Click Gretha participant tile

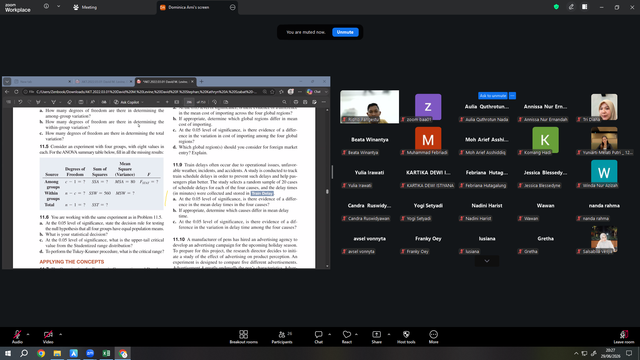point(545,239)
